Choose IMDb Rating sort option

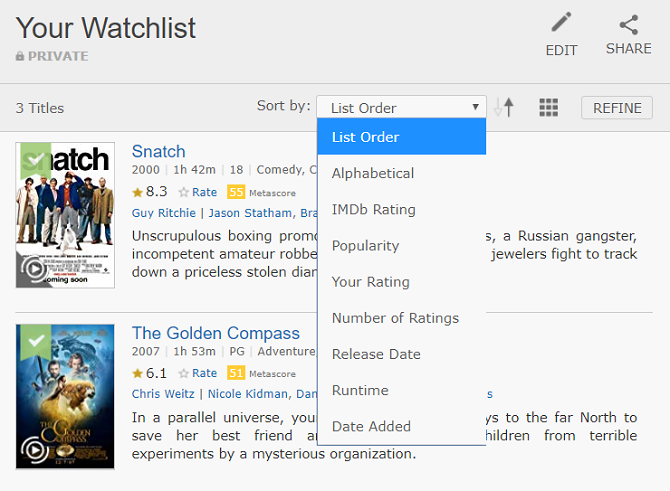[x=374, y=209]
